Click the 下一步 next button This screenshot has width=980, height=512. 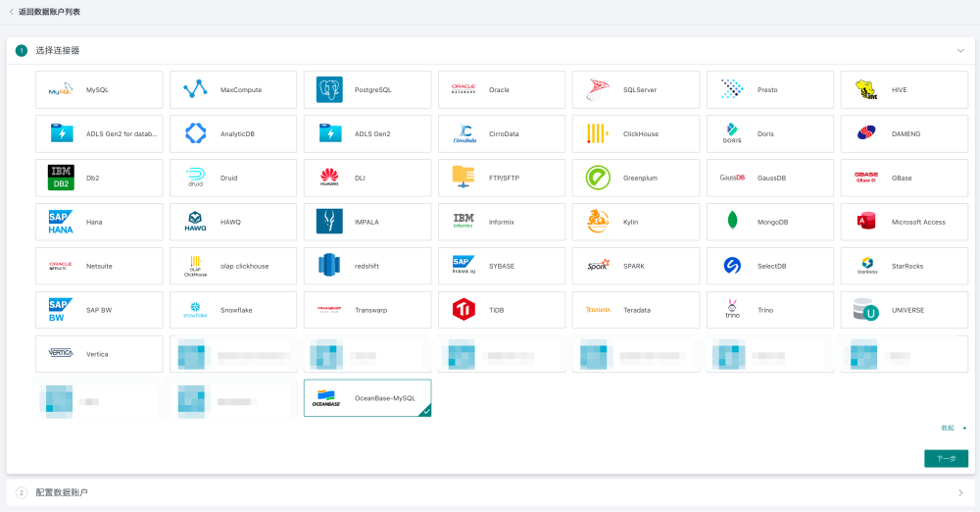(x=947, y=459)
